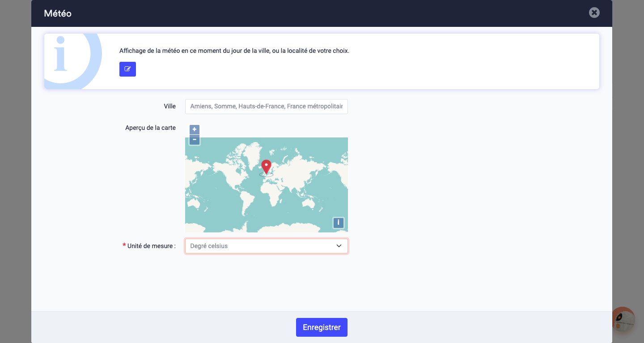
Task: Close the Météo dialog
Action: click(x=594, y=13)
